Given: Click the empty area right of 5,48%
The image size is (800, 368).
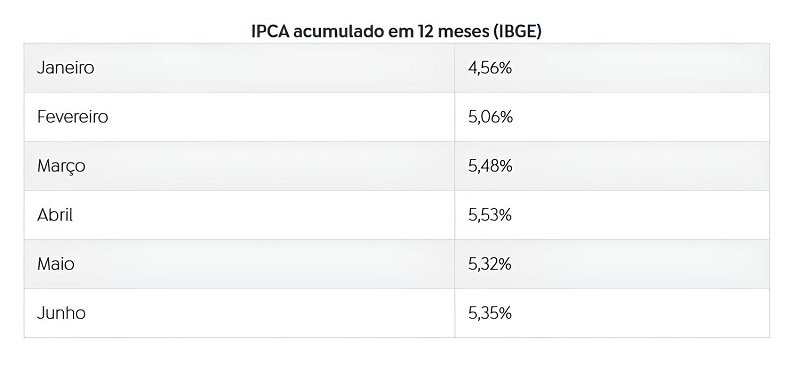Looking at the screenshot, I should pos(640,166).
